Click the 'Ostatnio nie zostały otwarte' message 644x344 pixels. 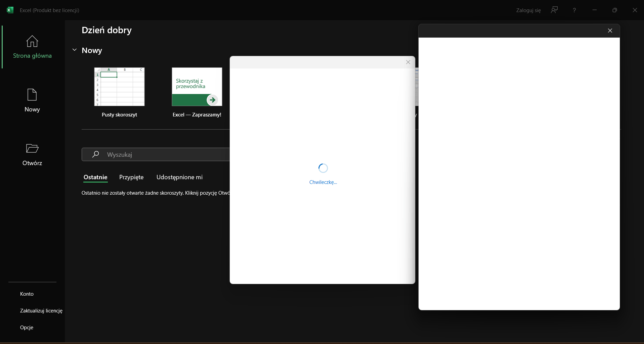tap(156, 193)
